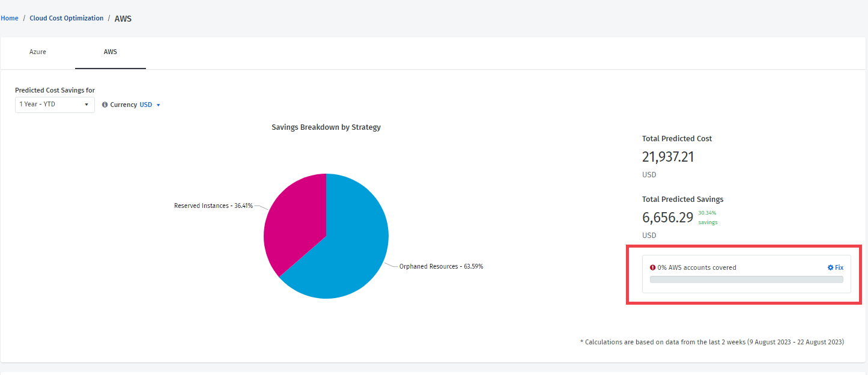The image size is (868, 375).
Task: Open Cloud Cost Optimization breadcrumb link
Action: [x=67, y=19]
